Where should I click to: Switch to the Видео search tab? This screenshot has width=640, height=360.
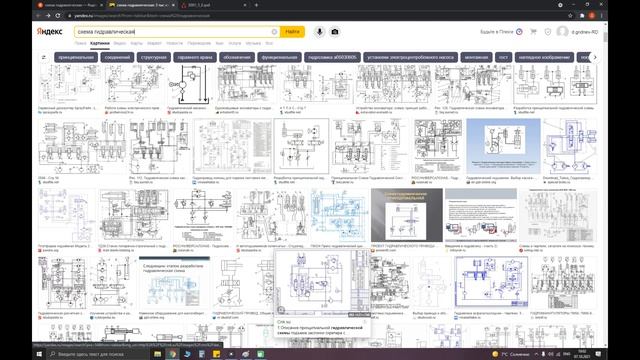(x=120, y=43)
